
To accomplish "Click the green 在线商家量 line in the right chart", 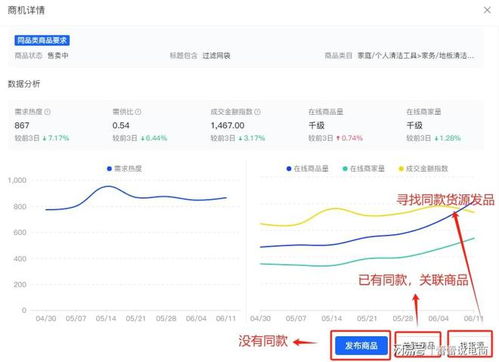I will pyautogui.click(x=367, y=258).
